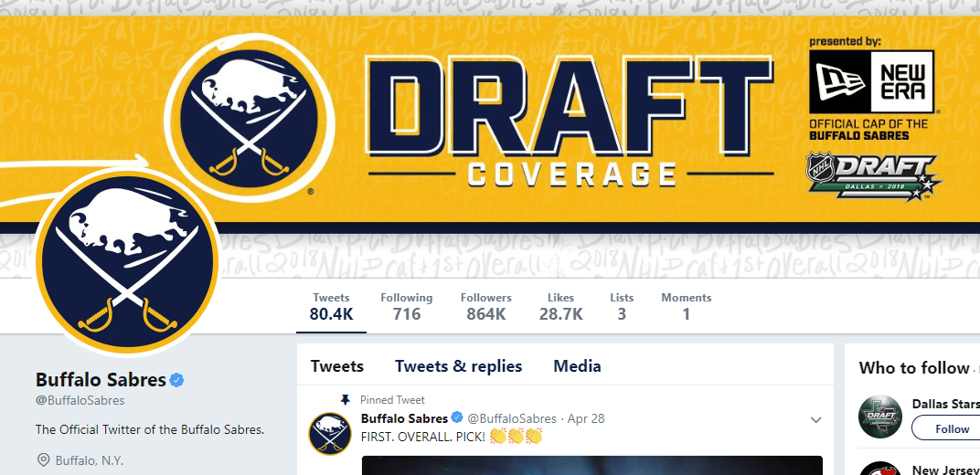
Task: Open the Lists count link
Action: (622, 306)
